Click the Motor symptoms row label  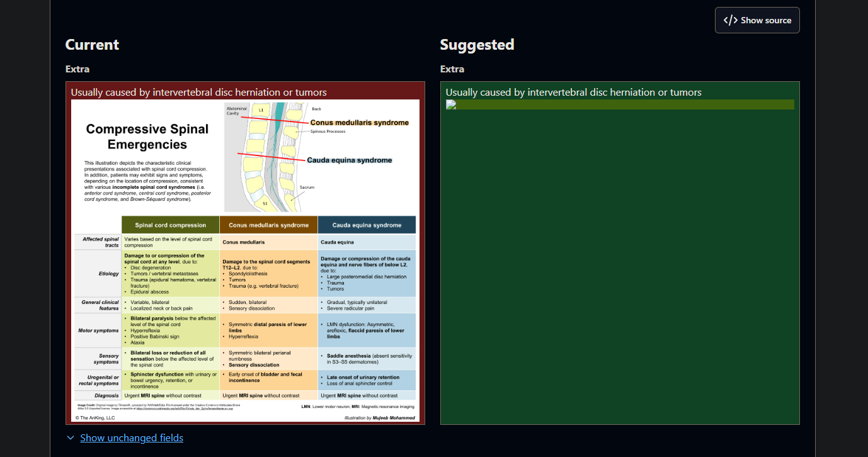[x=98, y=330]
